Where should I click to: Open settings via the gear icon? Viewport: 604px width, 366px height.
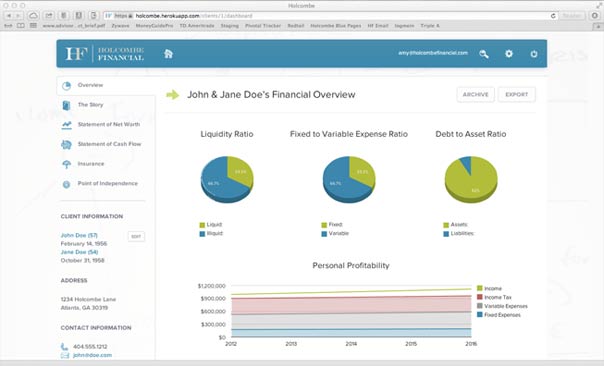(509, 54)
